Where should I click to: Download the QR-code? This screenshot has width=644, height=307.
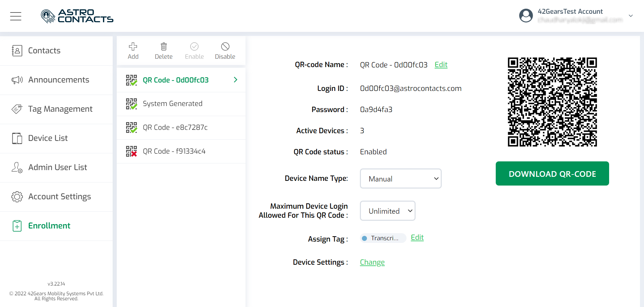tap(552, 173)
